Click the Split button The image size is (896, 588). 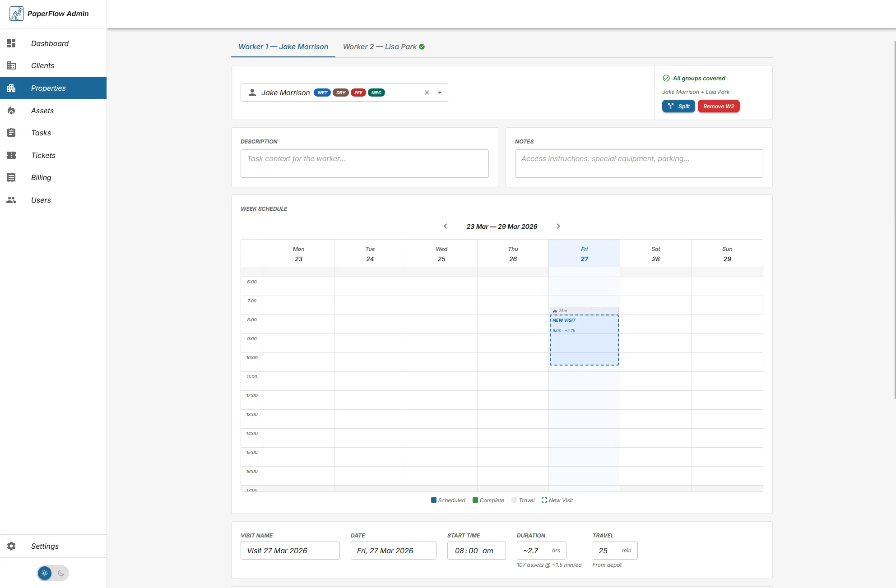click(678, 106)
